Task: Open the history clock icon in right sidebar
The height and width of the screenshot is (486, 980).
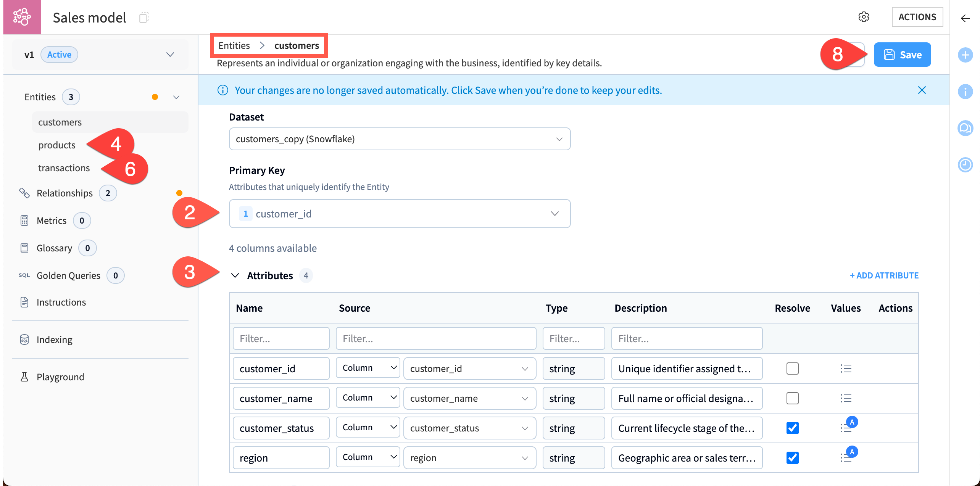Action: [x=965, y=165]
